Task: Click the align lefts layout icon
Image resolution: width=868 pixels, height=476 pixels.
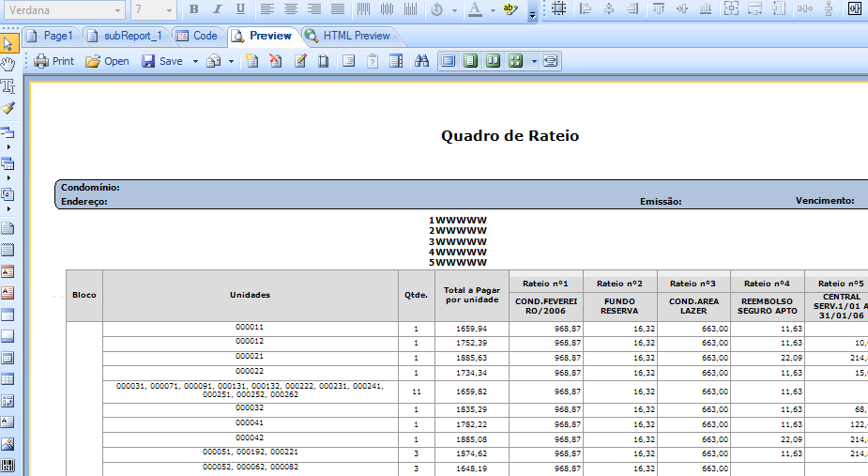Action: [x=585, y=8]
